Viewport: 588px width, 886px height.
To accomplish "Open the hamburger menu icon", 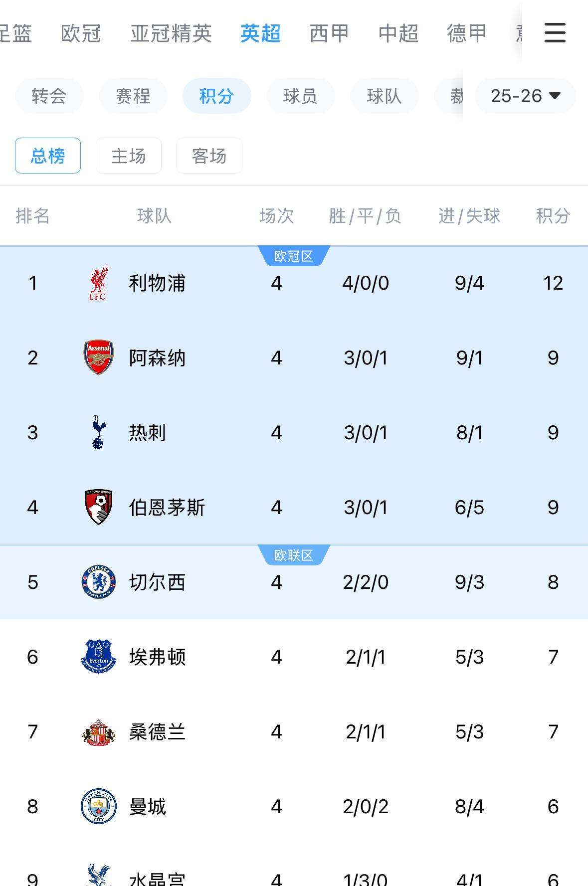I will click(555, 33).
